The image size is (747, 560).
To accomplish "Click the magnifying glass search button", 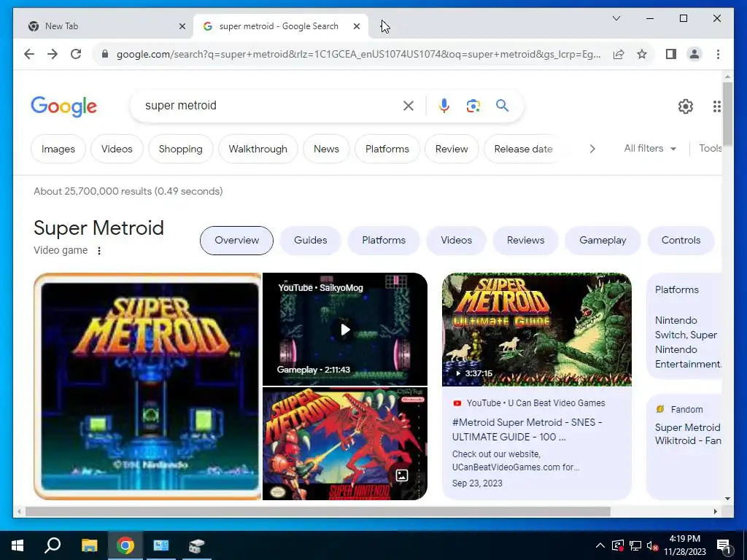I will click(502, 105).
